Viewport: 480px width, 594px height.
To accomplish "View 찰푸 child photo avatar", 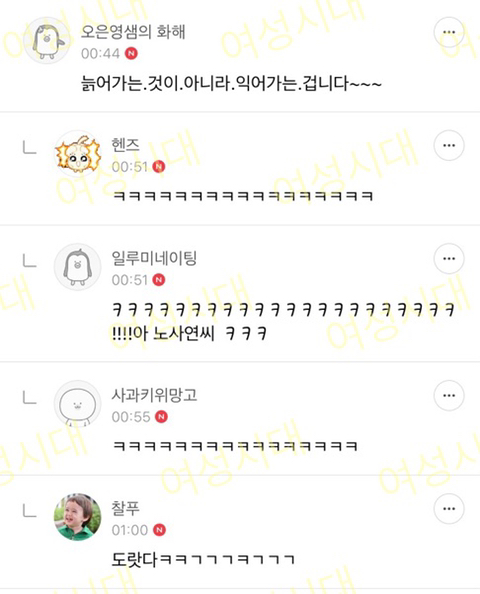I will [x=78, y=517].
